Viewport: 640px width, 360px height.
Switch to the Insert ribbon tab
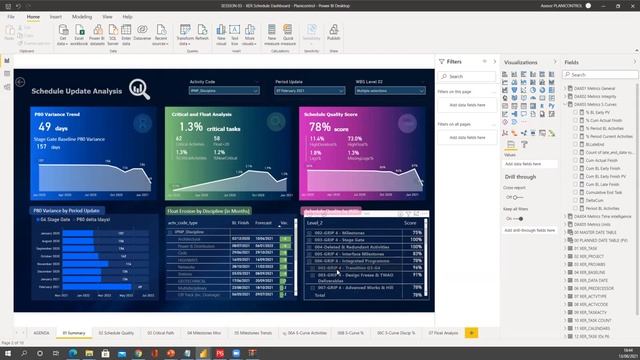[x=56, y=17]
